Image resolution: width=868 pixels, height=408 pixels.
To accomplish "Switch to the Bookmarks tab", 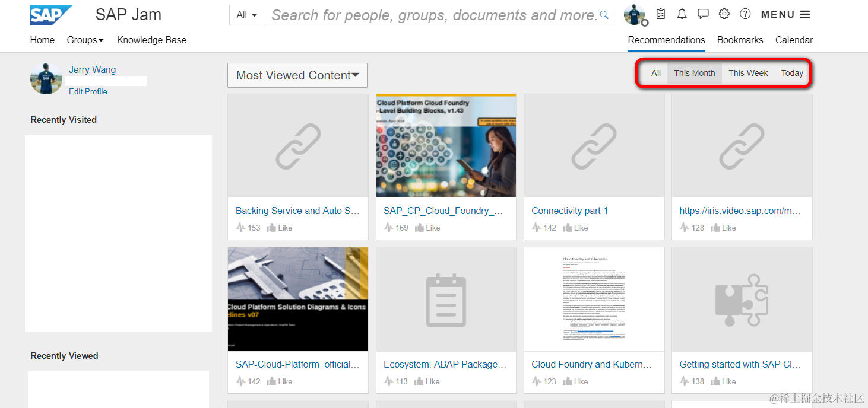I will 740,40.
